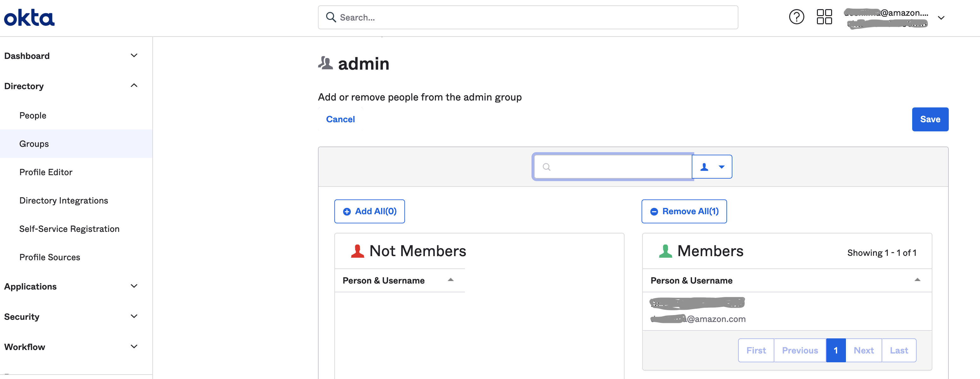Expand the Dashboard menu section

click(134, 55)
